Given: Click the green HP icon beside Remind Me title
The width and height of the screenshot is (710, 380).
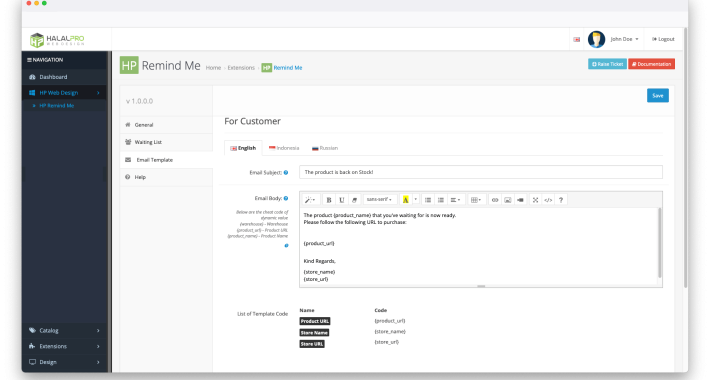Looking at the screenshot, I should point(129,65).
